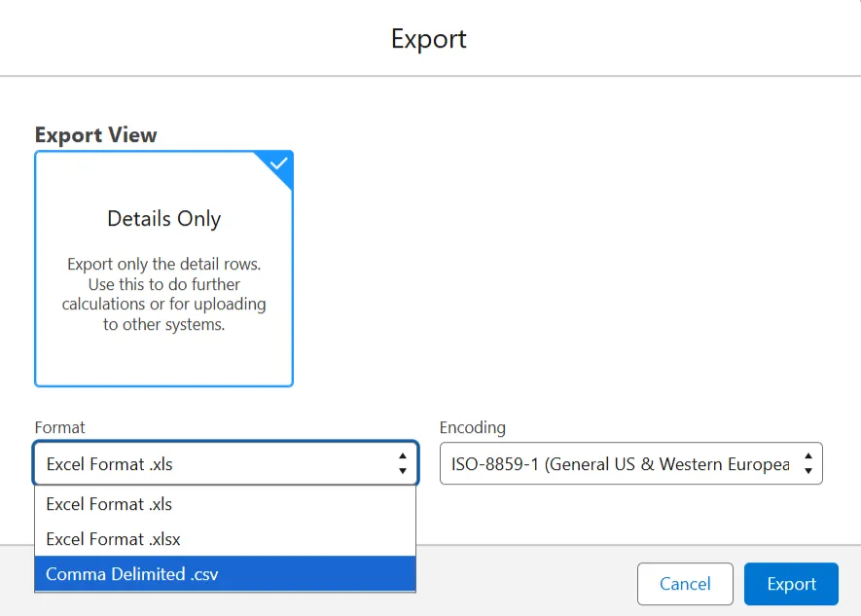
Task: Click the Encoding label
Action: 472,427
